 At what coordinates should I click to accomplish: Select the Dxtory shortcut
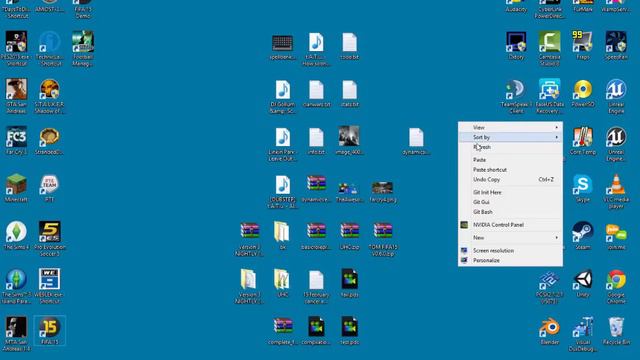[516, 45]
